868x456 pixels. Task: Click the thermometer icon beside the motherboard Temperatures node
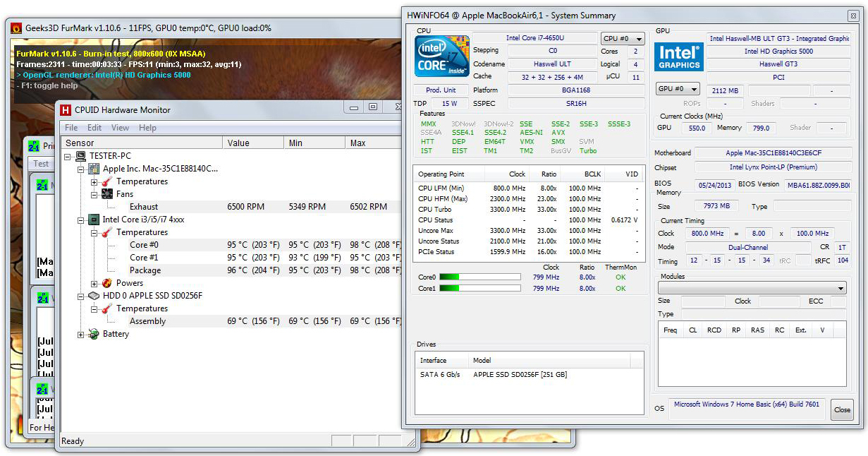pos(107,181)
